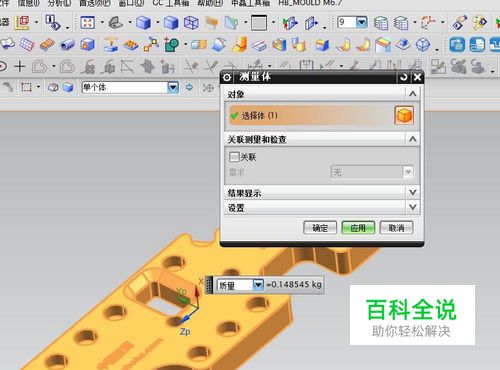500x370 pixels.
Task: Collapse the 关联测量和检查 section
Action: pos(412,139)
